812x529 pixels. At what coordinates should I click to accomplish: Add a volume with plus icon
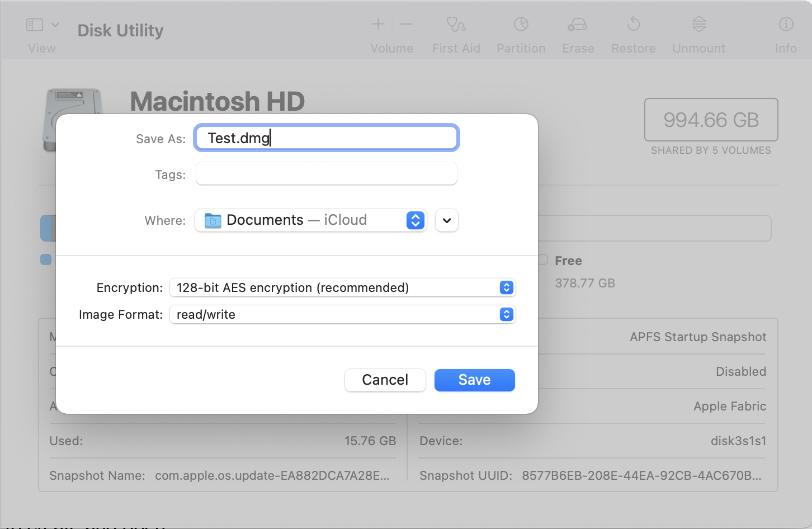(379, 24)
